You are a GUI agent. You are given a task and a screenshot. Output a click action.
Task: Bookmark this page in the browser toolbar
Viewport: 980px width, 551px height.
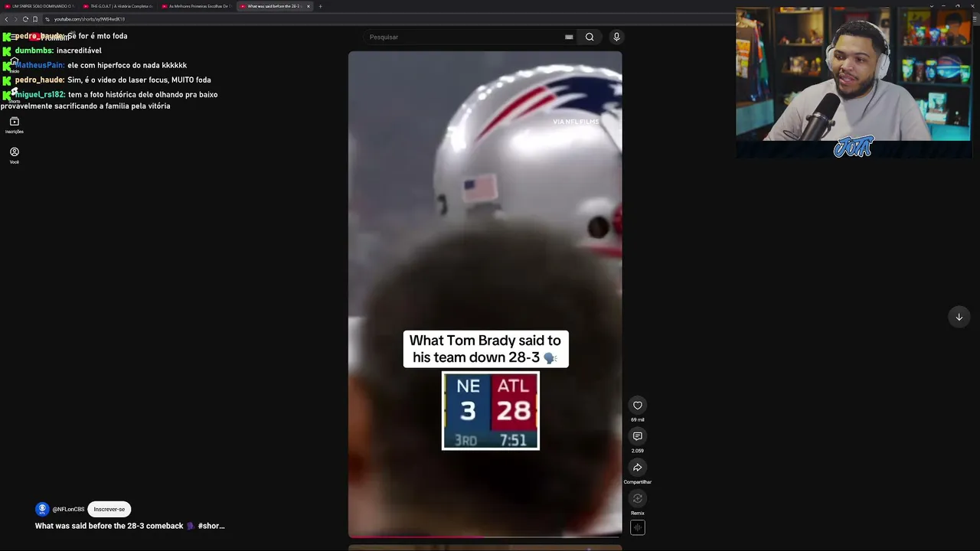point(35,19)
